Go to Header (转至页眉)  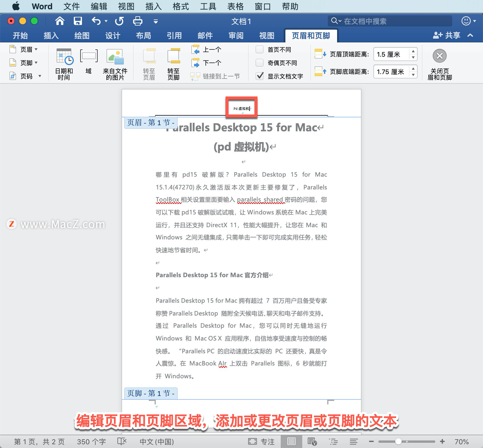pos(149,64)
